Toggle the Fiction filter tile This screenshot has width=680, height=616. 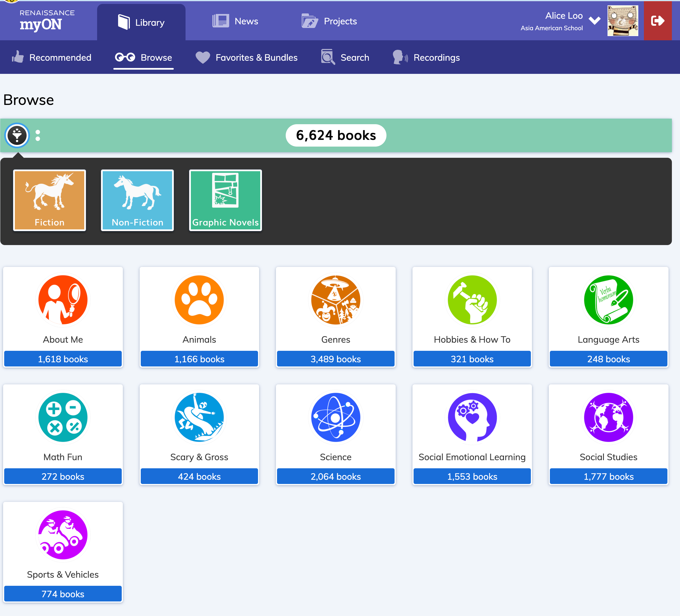pos(49,200)
